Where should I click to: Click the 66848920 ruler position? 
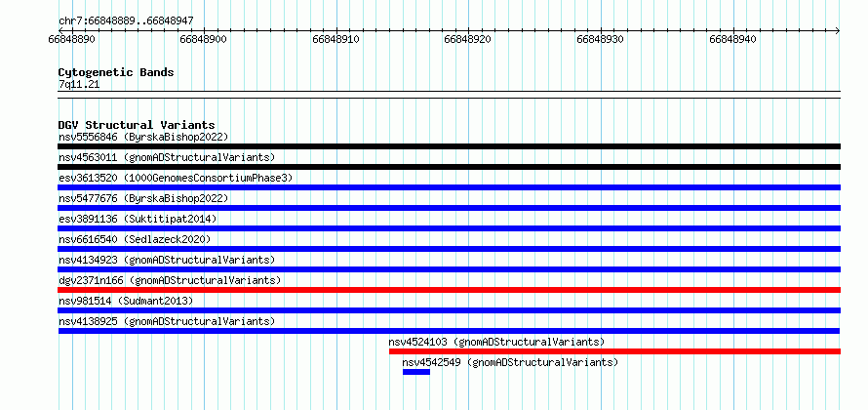(468, 39)
